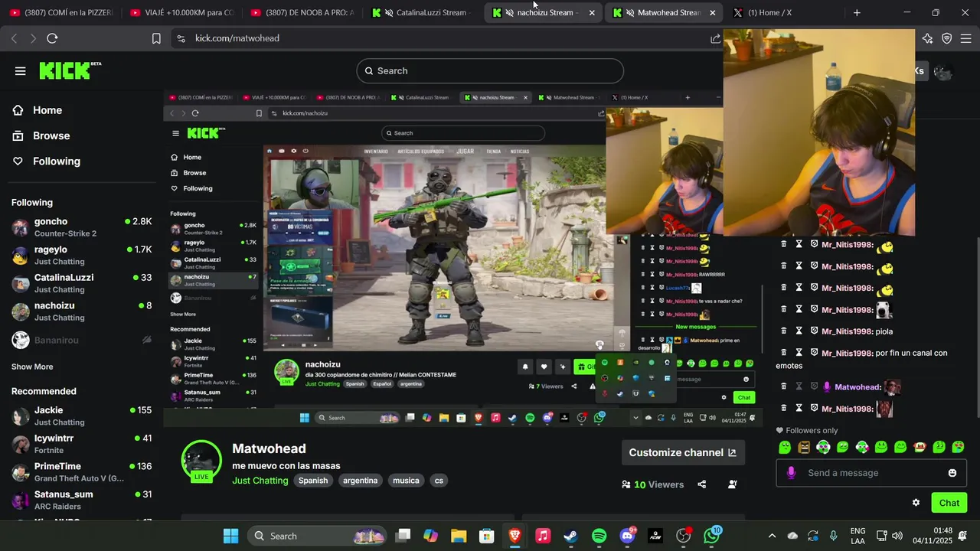Click the green Chat send button
The width and height of the screenshot is (980, 551).
pos(949,503)
